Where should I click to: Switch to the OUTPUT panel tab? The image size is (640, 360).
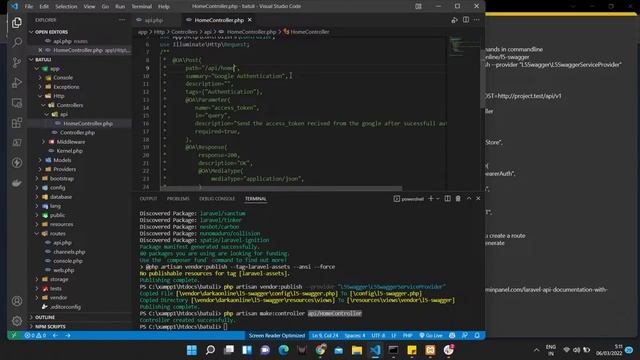click(148, 199)
